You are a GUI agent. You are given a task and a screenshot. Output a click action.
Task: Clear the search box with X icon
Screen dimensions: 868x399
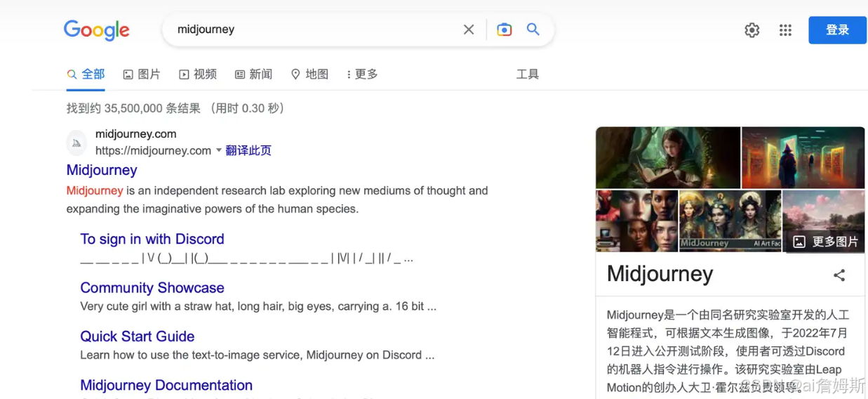tap(469, 30)
